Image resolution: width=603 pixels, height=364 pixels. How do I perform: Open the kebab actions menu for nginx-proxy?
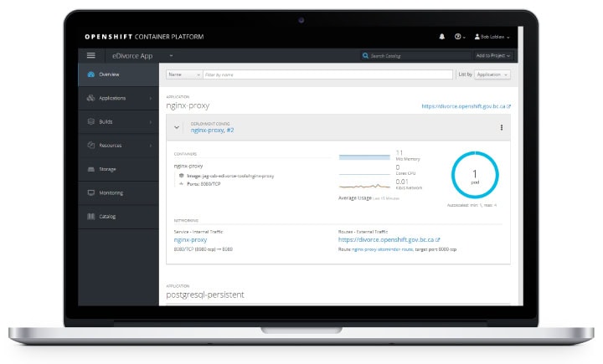pyautogui.click(x=501, y=128)
